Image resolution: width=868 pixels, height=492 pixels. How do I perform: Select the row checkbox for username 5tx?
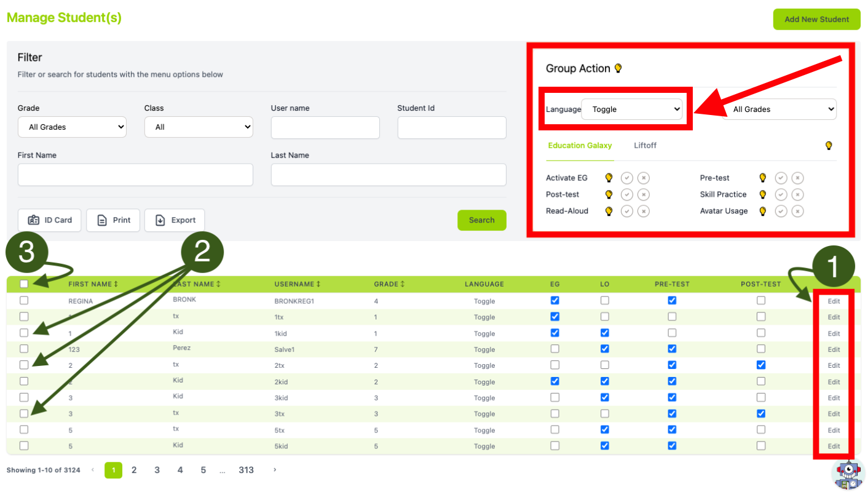pos(24,429)
